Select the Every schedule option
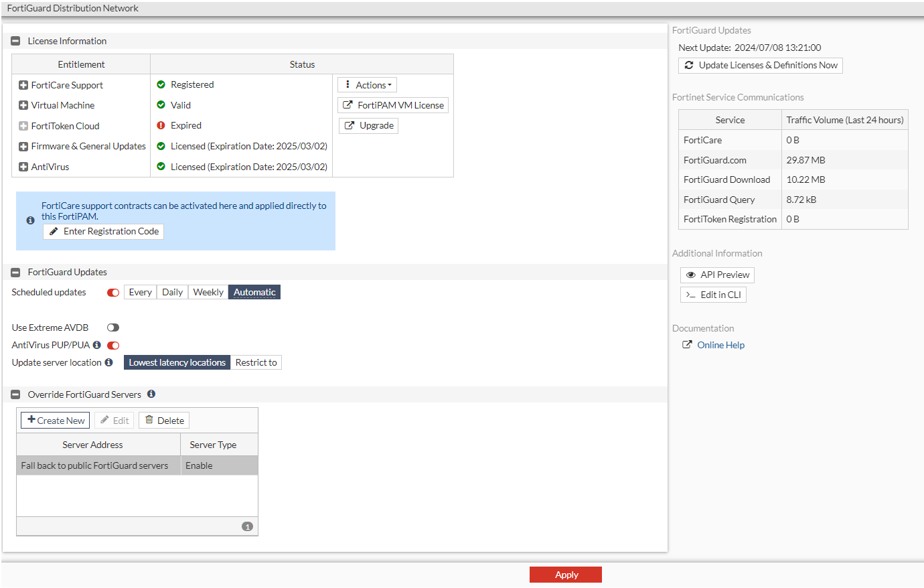Image resolution: width=924 pixels, height=588 pixels. (x=140, y=292)
